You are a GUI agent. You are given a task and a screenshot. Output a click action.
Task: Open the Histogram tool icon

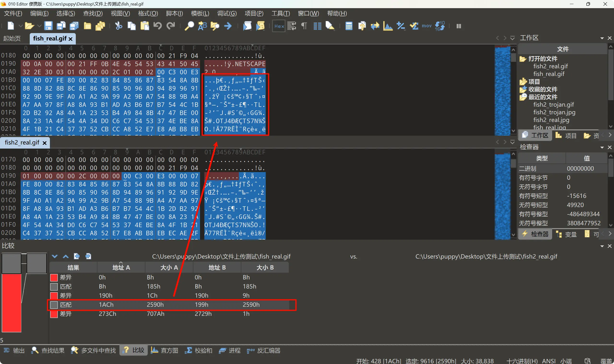pos(388,26)
